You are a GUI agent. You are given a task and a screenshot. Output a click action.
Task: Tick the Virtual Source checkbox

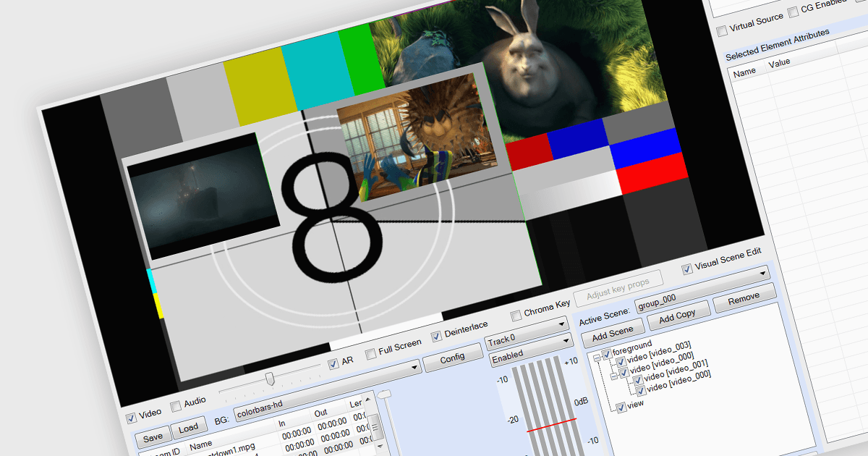(x=722, y=30)
